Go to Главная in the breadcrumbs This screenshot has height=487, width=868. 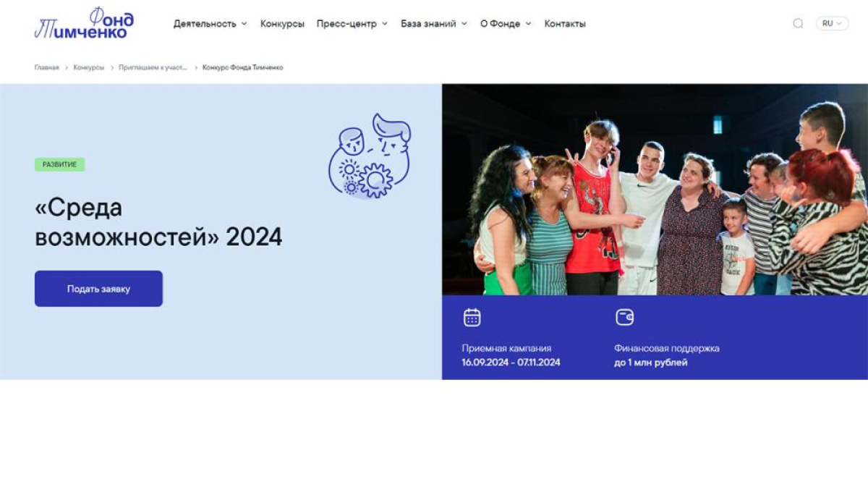[46, 67]
